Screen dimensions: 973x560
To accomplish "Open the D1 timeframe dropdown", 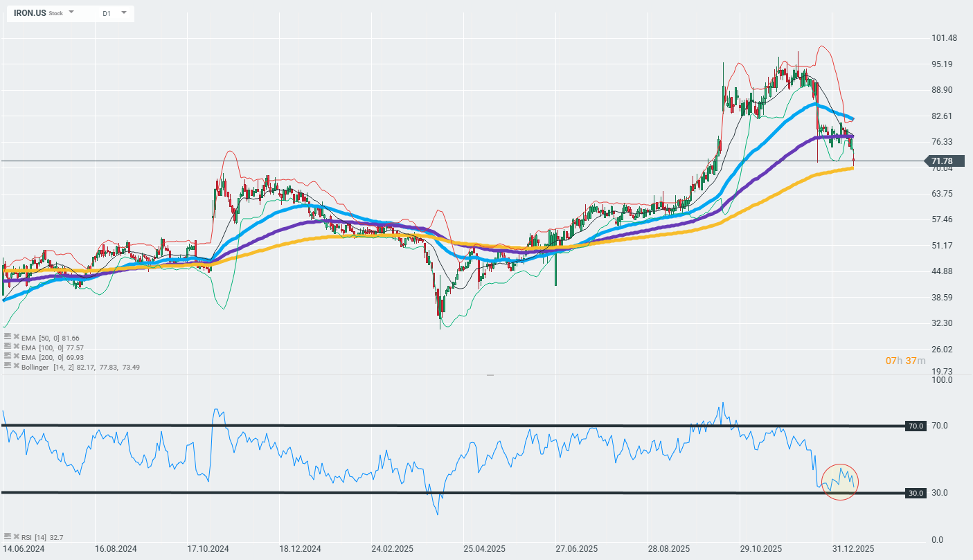I will click(x=123, y=12).
